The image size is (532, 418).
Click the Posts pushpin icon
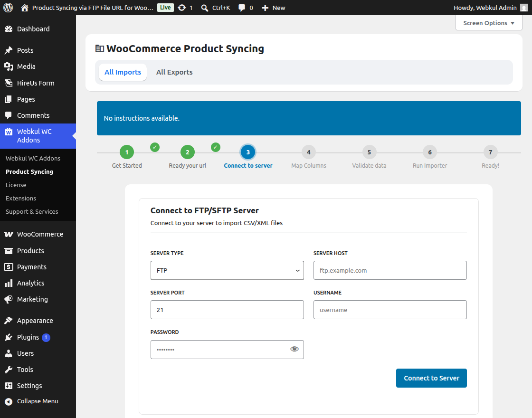(9, 50)
